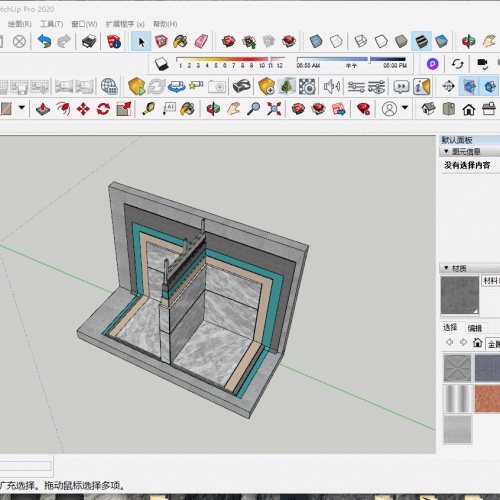The width and height of the screenshot is (500, 500).
Task: Click the speaker sound icon
Action: click(x=332, y=87)
